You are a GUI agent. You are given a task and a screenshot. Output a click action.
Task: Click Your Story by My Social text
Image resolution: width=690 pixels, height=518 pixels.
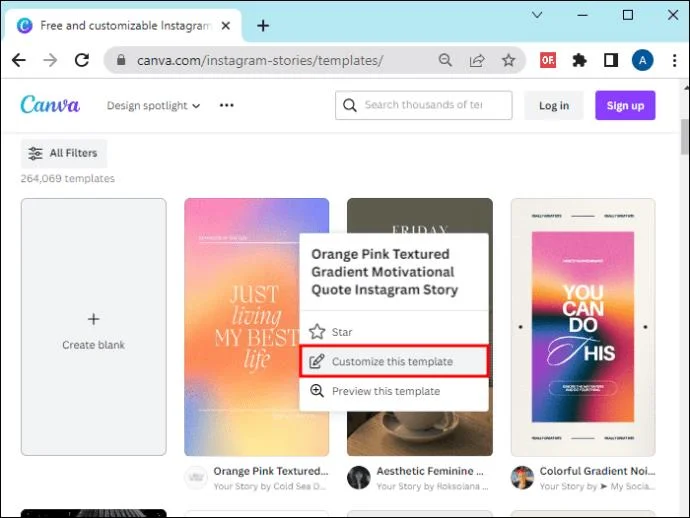point(597,486)
